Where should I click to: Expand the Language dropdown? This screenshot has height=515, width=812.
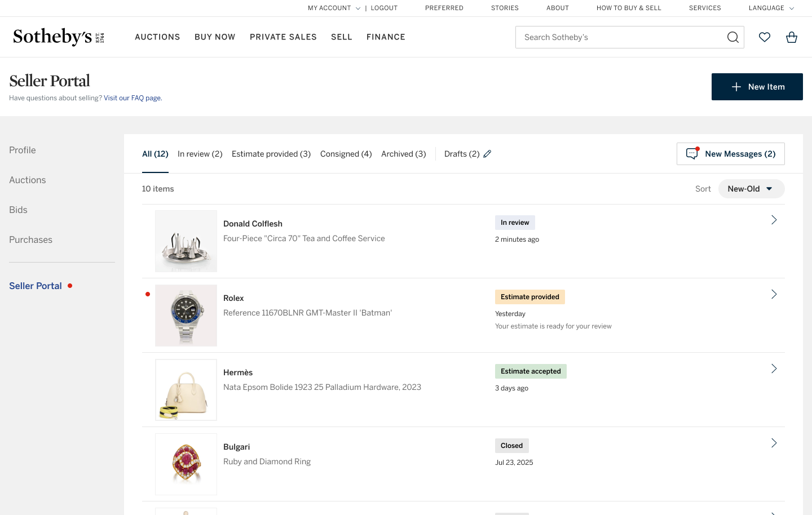click(x=771, y=8)
